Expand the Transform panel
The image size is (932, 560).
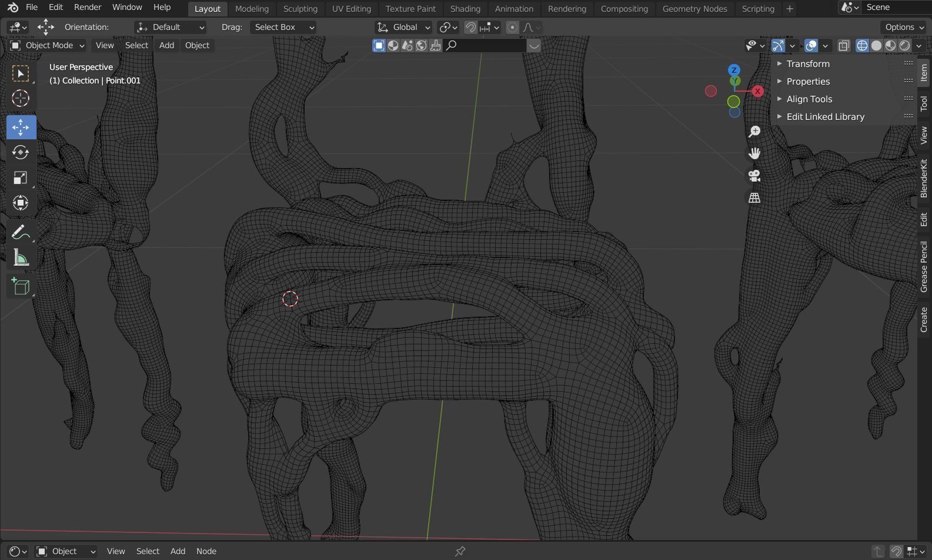tap(808, 63)
